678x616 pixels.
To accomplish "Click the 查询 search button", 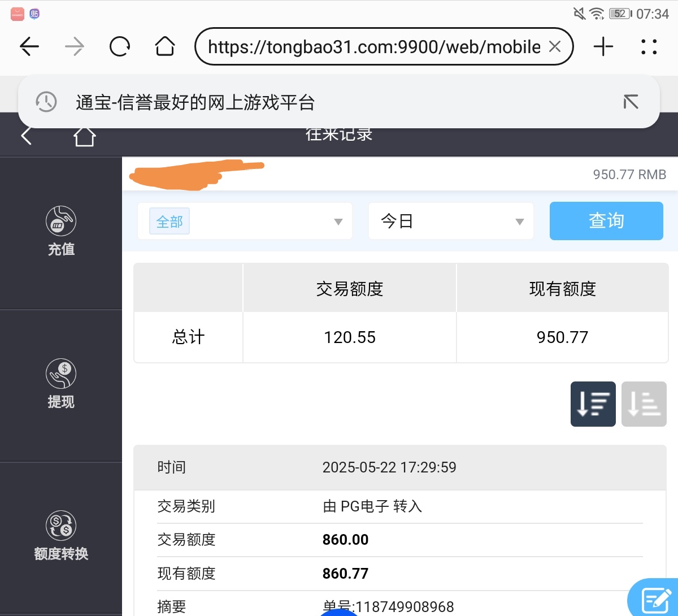I will pyautogui.click(x=606, y=221).
